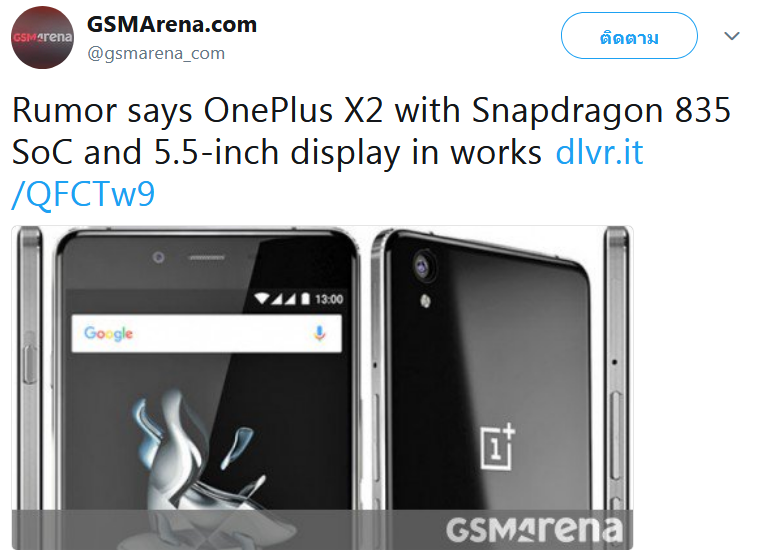Click the battery icon on phone screen

tap(305, 298)
